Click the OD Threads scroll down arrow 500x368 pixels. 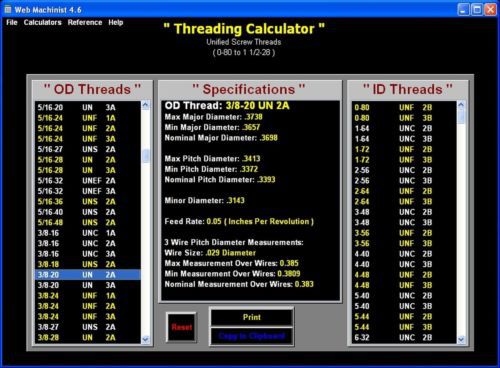[x=145, y=339]
